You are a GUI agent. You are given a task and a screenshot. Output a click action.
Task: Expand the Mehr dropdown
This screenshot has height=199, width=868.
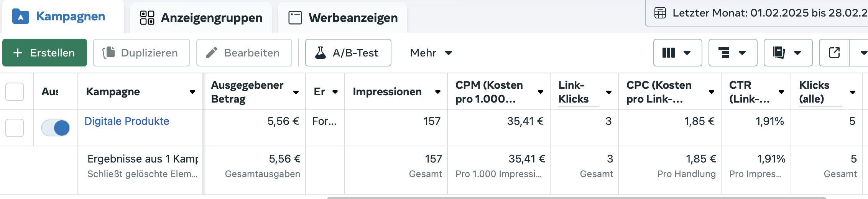point(431,53)
